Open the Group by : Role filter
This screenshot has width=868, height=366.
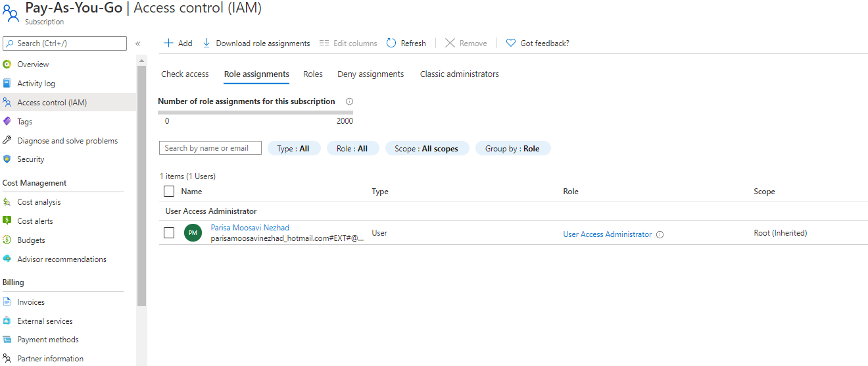pyautogui.click(x=513, y=149)
